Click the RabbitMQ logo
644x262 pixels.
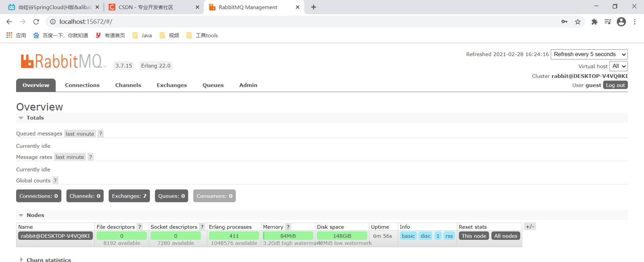pos(63,61)
